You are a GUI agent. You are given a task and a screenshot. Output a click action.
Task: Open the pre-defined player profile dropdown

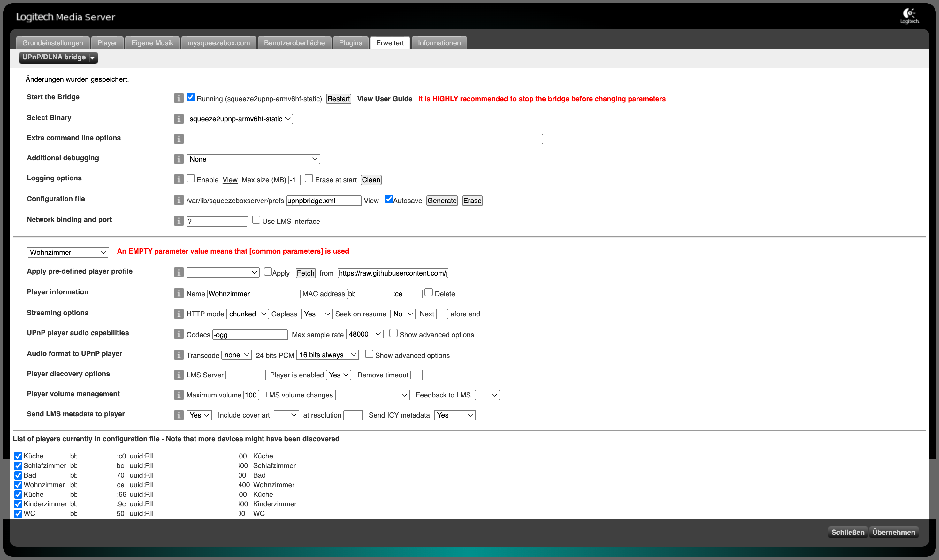[223, 272]
